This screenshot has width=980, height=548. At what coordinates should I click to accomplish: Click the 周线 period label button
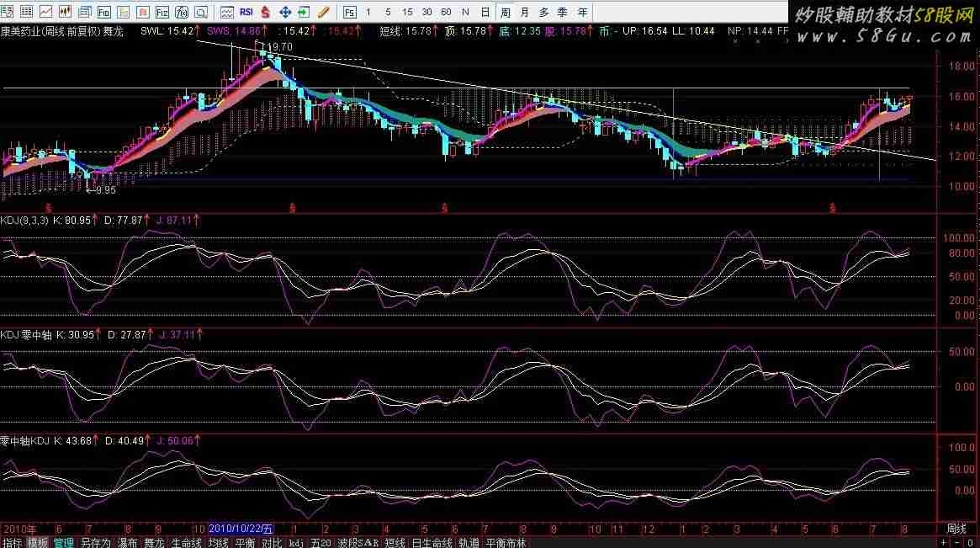(x=956, y=529)
